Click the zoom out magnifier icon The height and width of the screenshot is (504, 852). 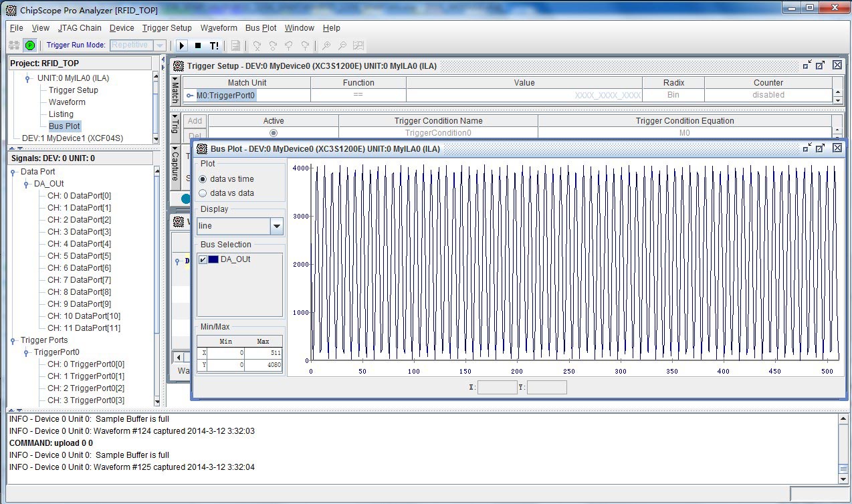click(x=342, y=45)
